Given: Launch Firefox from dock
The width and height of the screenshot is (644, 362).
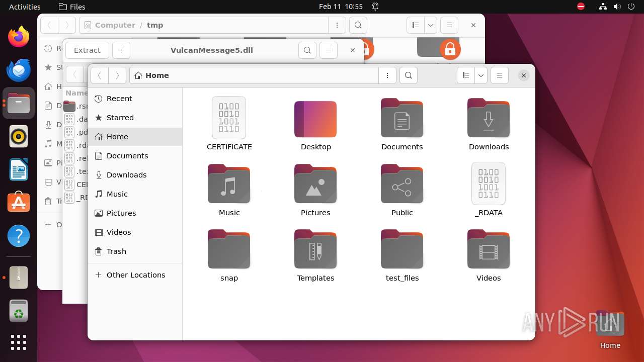Looking at the screenshot, I should tap(19, 37).
